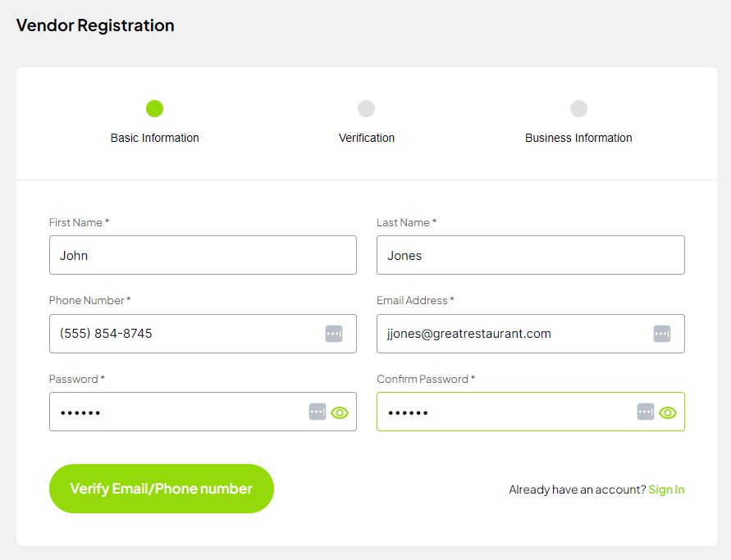Select the Basic Information step label
The width and height of the screenshot is (731, 560).
pyautogui.click(x=154, y=138)
